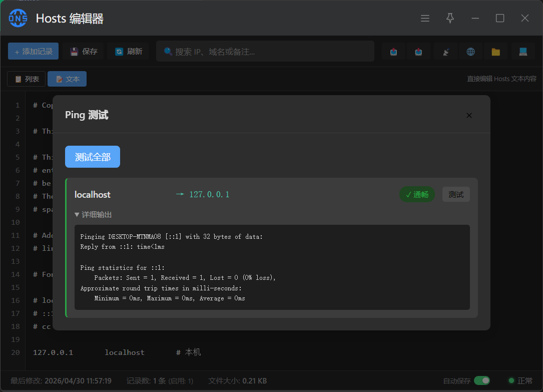Click the 'Packets: Sent = 1' line

coord(185,278)
